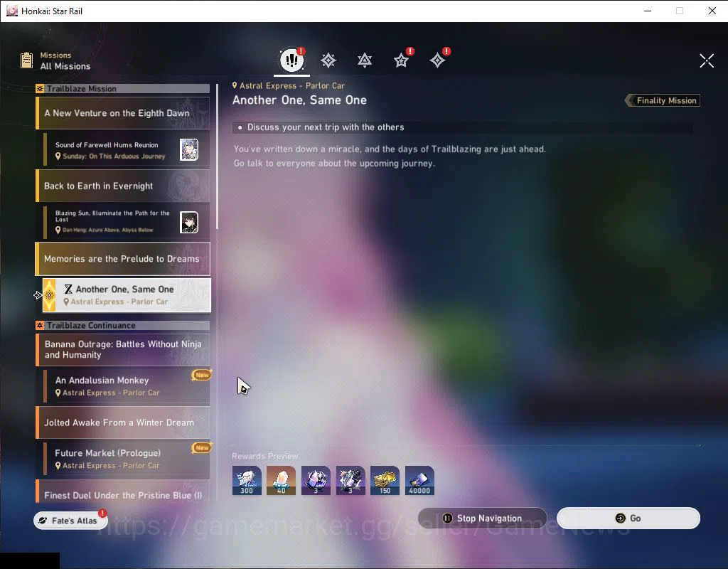
Task: Click Discuss your next trip objective text
Action: coord(326,127)
